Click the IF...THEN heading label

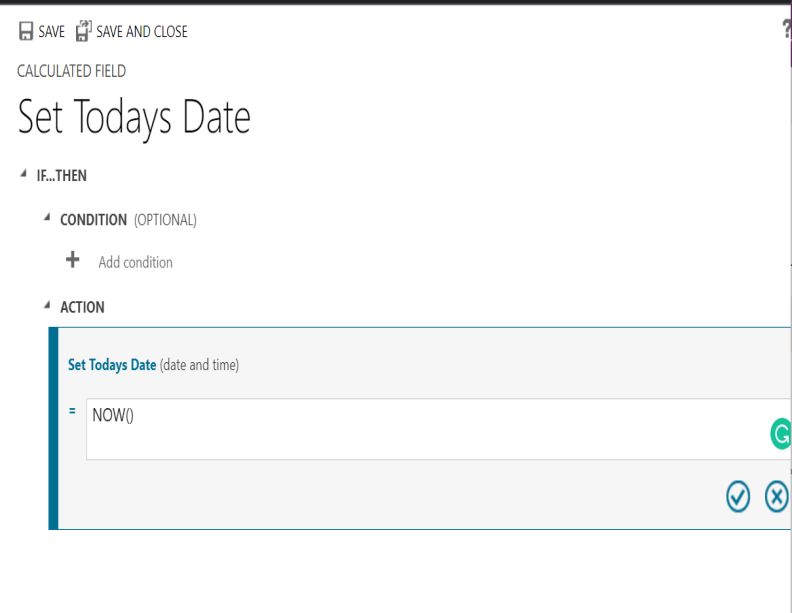coord(61,176)
